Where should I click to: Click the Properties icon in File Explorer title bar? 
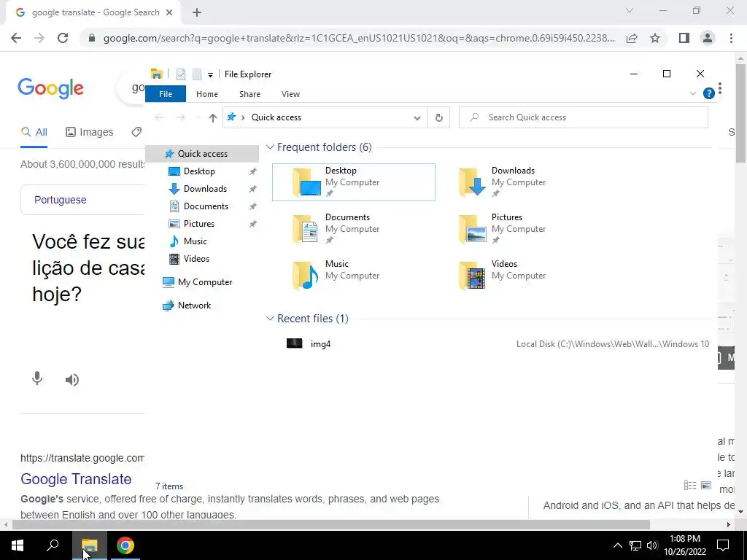(x=181, y=74)
